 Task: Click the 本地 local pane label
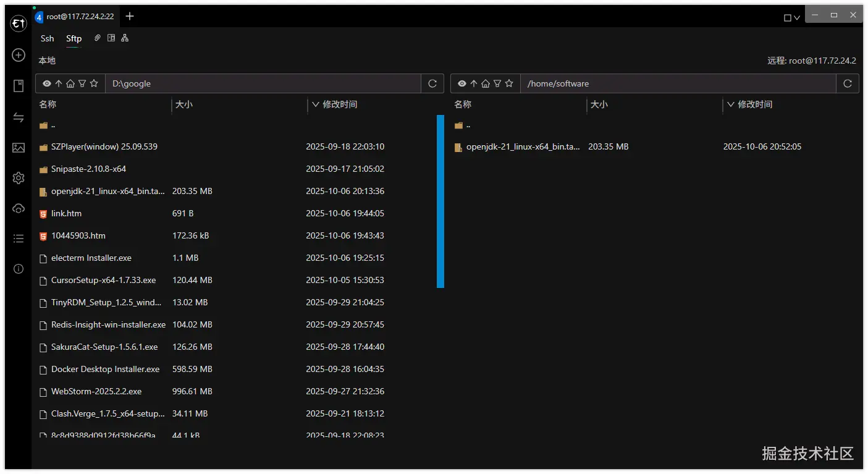point(47,61)
